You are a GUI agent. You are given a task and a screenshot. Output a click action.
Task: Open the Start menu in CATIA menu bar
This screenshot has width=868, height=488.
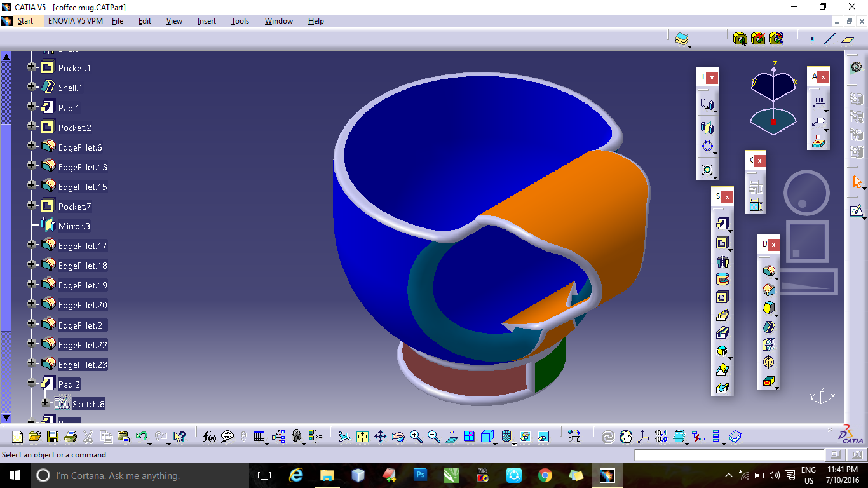point(25,21)
